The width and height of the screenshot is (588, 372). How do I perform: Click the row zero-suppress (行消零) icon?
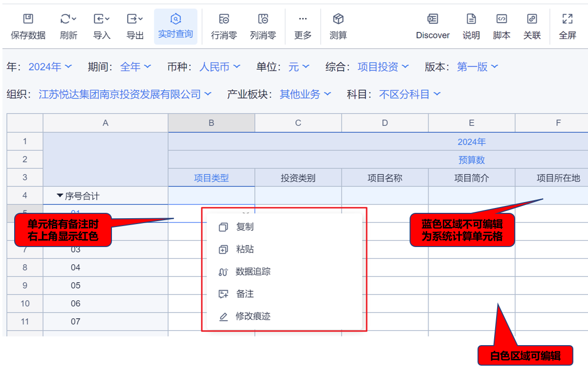224,20
